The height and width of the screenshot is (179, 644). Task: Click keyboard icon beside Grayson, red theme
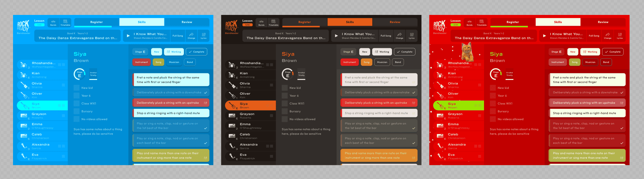pyautogui.click(x=440, y=116)
